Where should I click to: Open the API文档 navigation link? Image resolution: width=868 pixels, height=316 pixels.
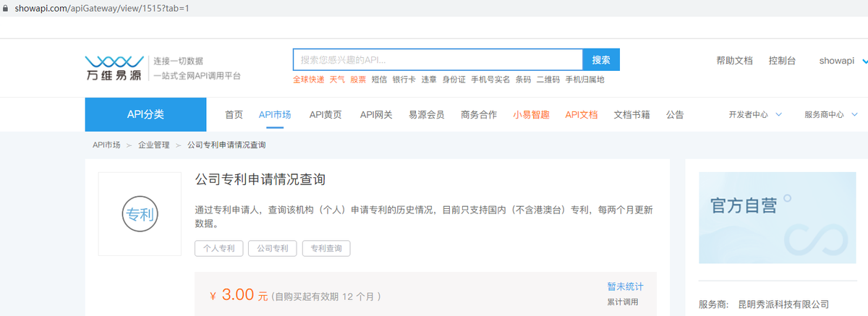tap(581, 114)
